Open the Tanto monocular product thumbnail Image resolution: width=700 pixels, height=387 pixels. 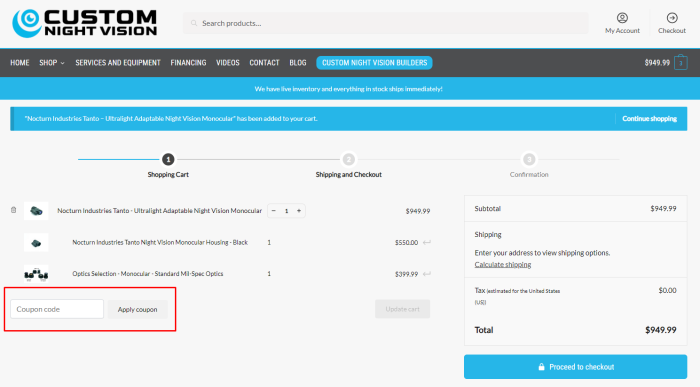coord(36,211)
